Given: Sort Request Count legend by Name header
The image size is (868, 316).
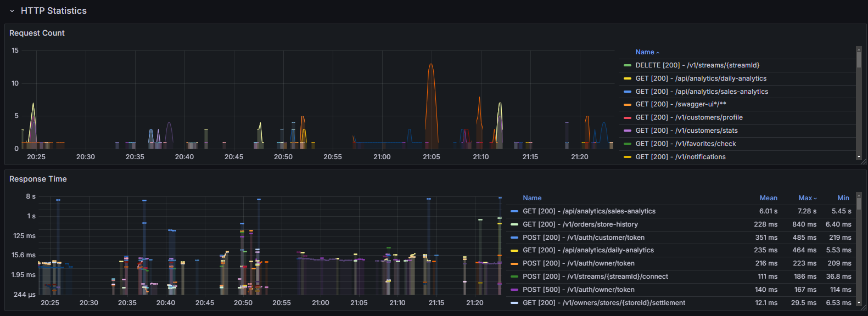Looking at the screenshot, I should coord(647,52).
